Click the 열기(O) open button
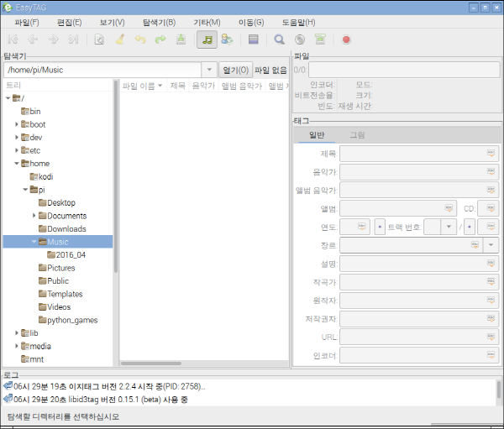Viewport: 504px width, 429px height. 235,70
